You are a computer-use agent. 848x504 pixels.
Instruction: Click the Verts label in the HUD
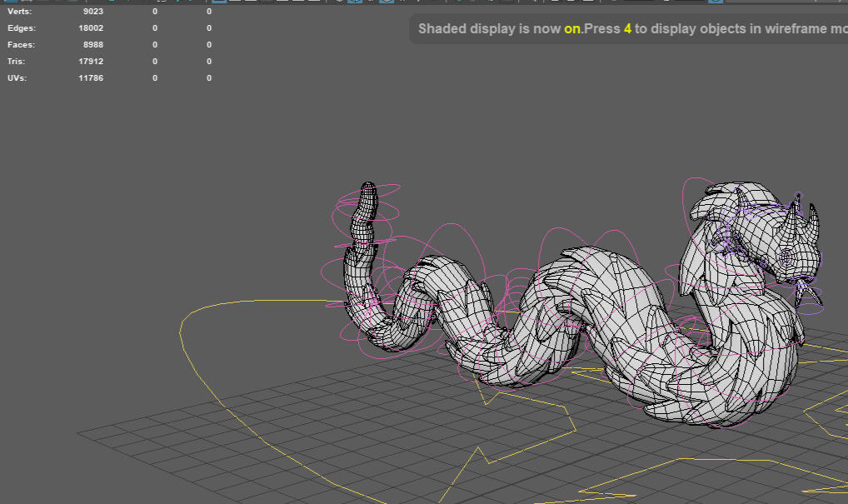pyautogui.click(x=19, y=12)
